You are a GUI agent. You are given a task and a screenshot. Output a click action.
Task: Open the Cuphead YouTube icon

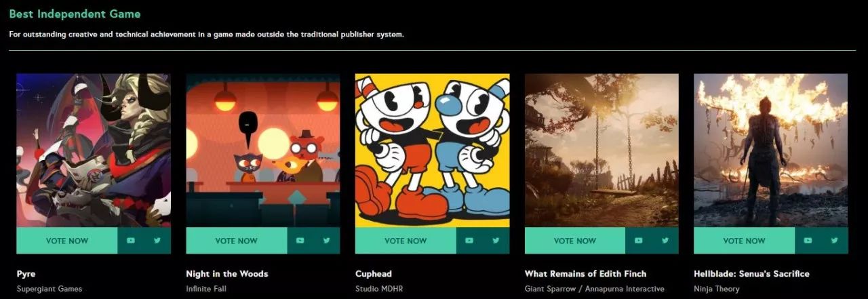point(469,241)
